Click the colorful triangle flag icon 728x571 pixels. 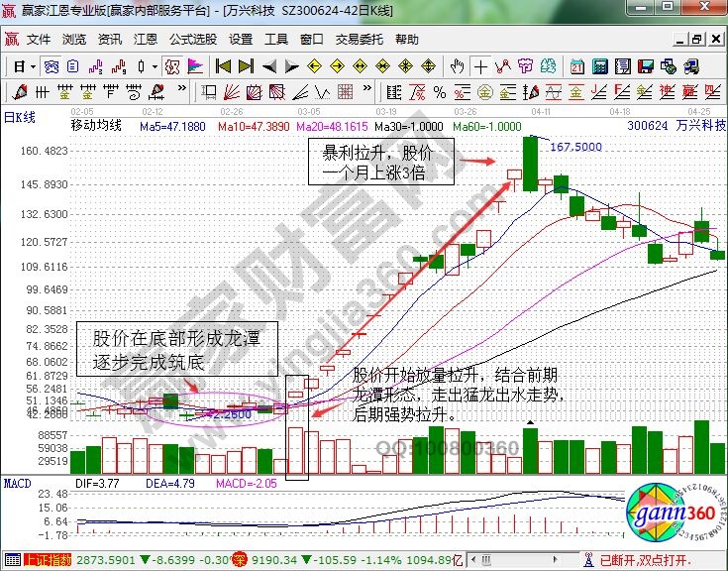point(195,66)
